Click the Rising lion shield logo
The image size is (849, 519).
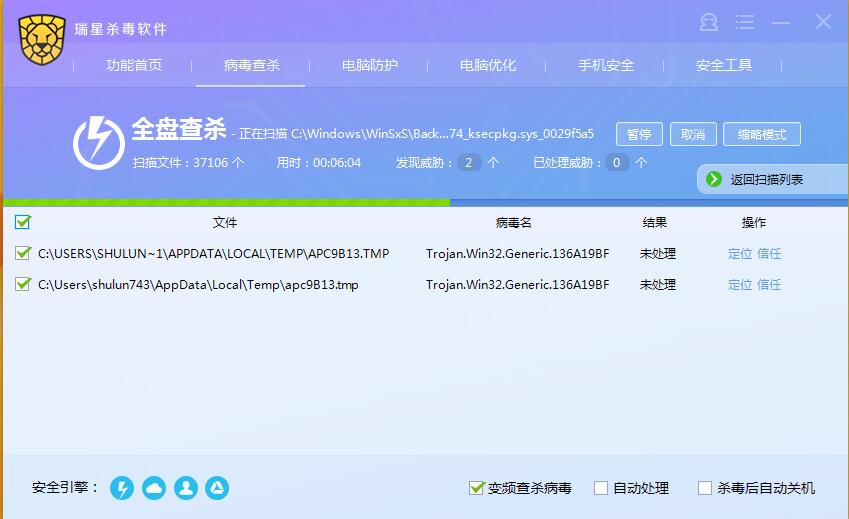tap(42, 40)
